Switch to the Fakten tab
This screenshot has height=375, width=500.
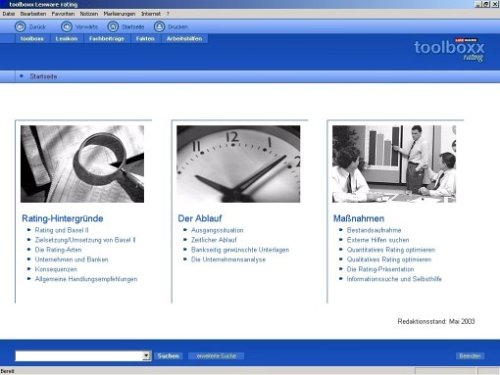point(145,39)
